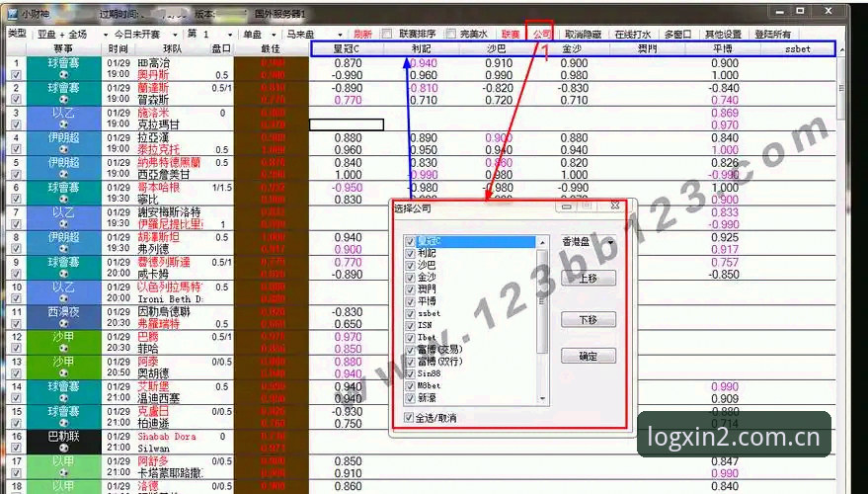Click the soccer ball icon in row 1

click(x=63, y=75)
